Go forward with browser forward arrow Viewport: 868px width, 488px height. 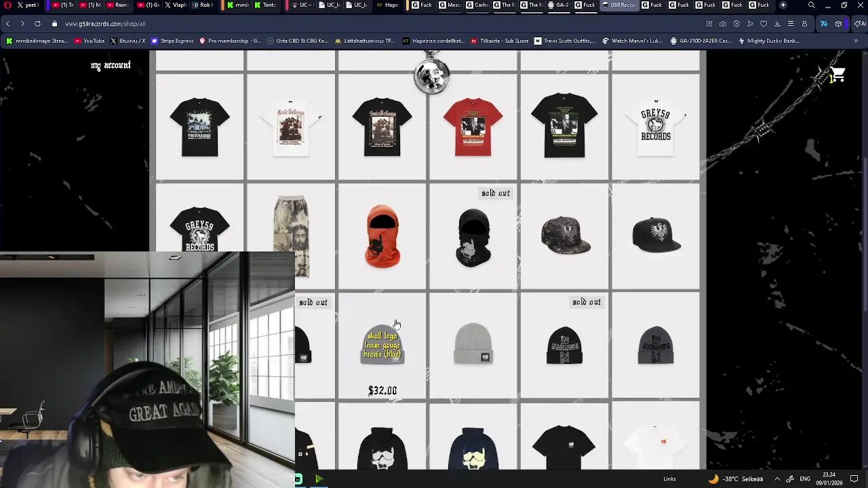point(22,24)
